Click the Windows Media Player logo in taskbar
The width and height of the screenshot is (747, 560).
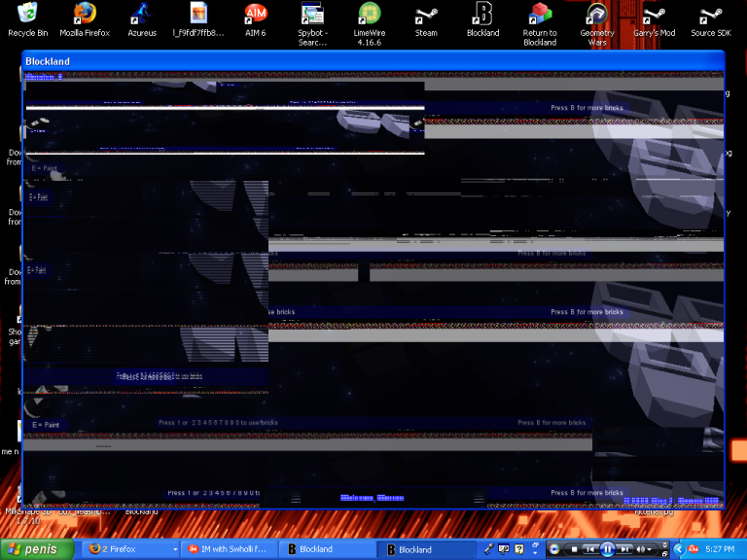click(554, 549)
